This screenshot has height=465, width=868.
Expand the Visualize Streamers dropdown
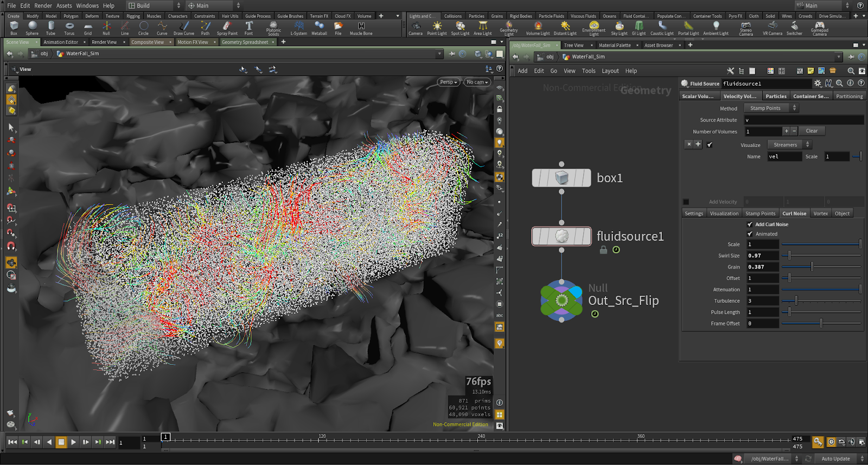point(789,145)
